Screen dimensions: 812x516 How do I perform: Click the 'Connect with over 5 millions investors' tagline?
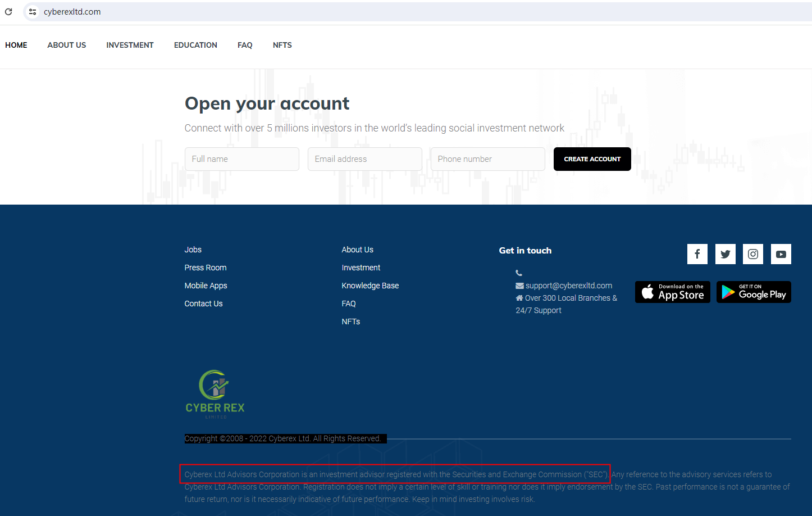click(375, 128)
